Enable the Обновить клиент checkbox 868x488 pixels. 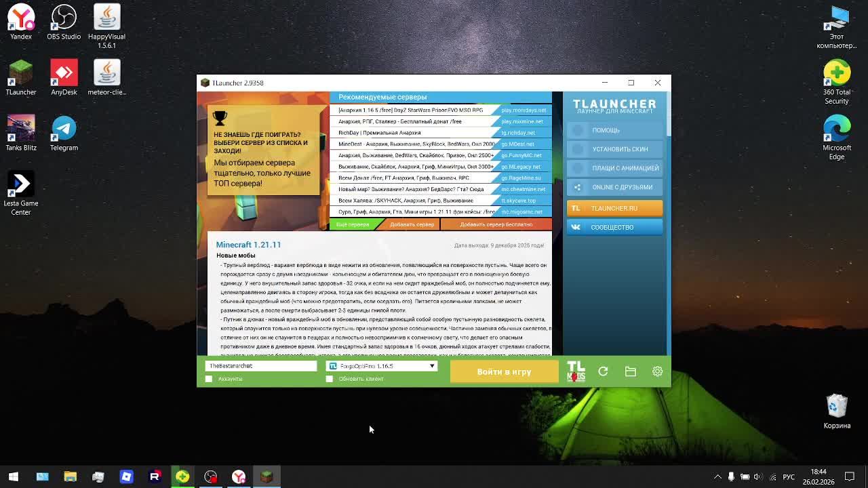[330, 379]
